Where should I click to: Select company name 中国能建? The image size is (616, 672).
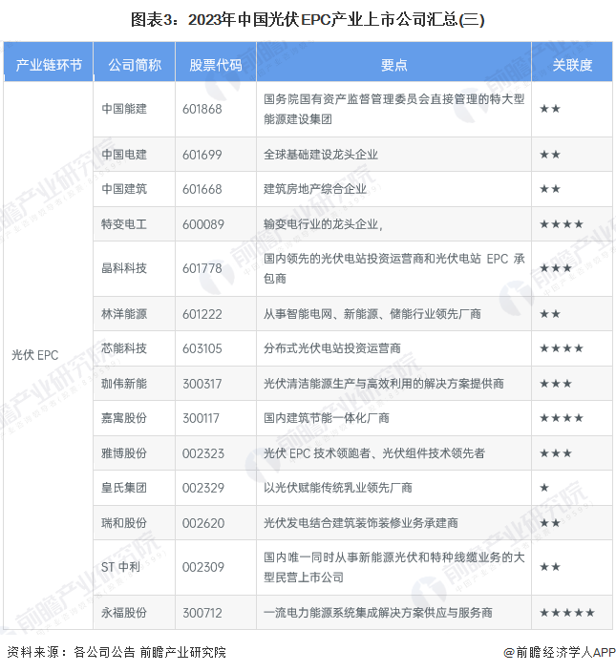point(124,109)
